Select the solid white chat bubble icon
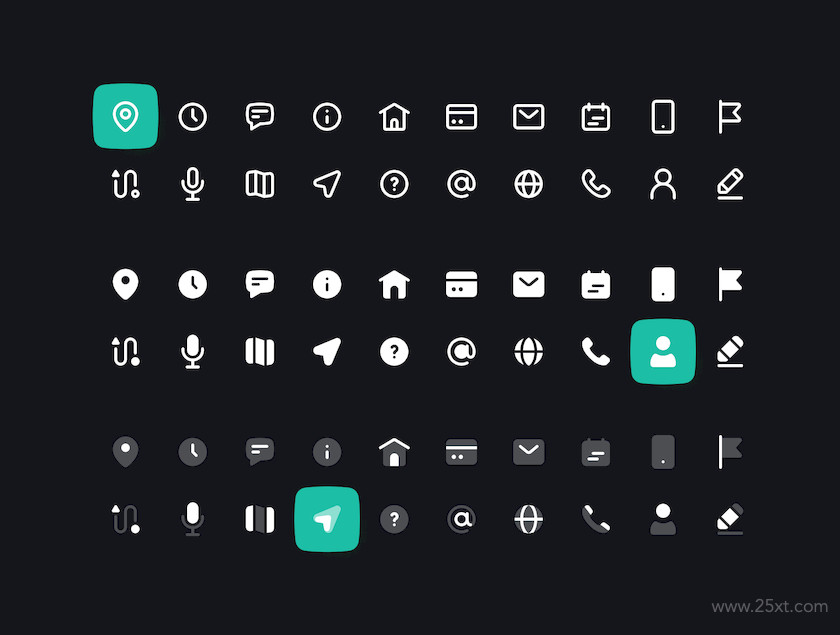The width and height of the screenshot is (840, 635). coord(260,284)
